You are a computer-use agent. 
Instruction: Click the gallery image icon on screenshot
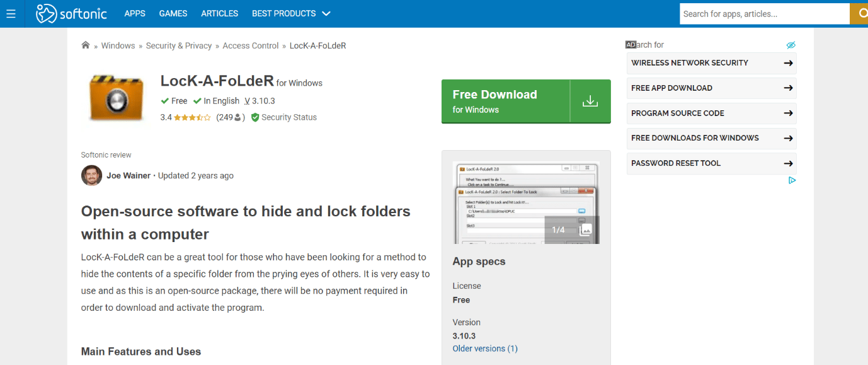coord(586,230)
